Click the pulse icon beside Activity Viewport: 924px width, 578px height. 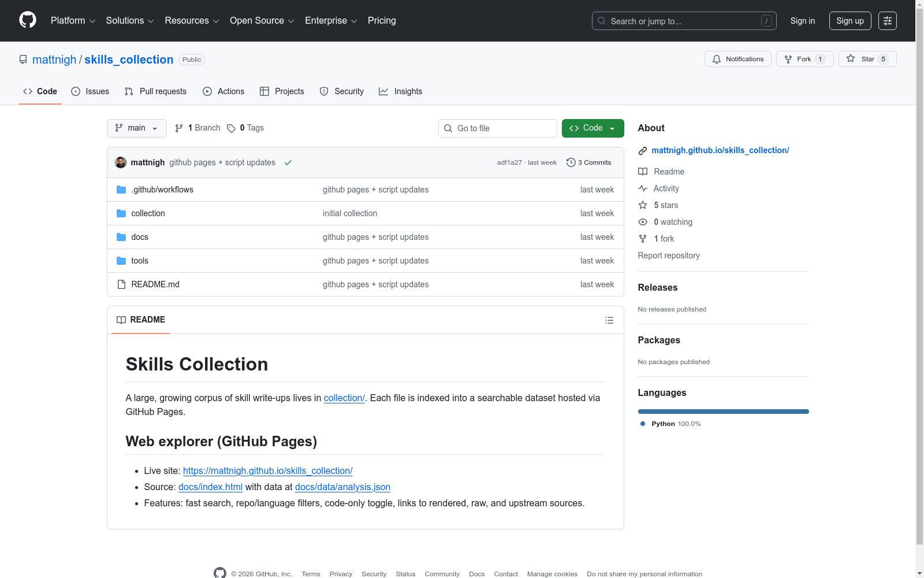click(643, 188)
